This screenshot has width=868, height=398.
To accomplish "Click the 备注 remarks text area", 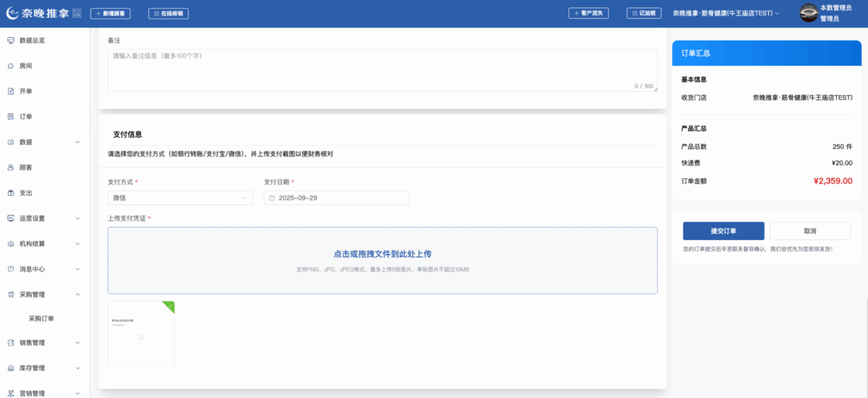I will tap(383, 70).
